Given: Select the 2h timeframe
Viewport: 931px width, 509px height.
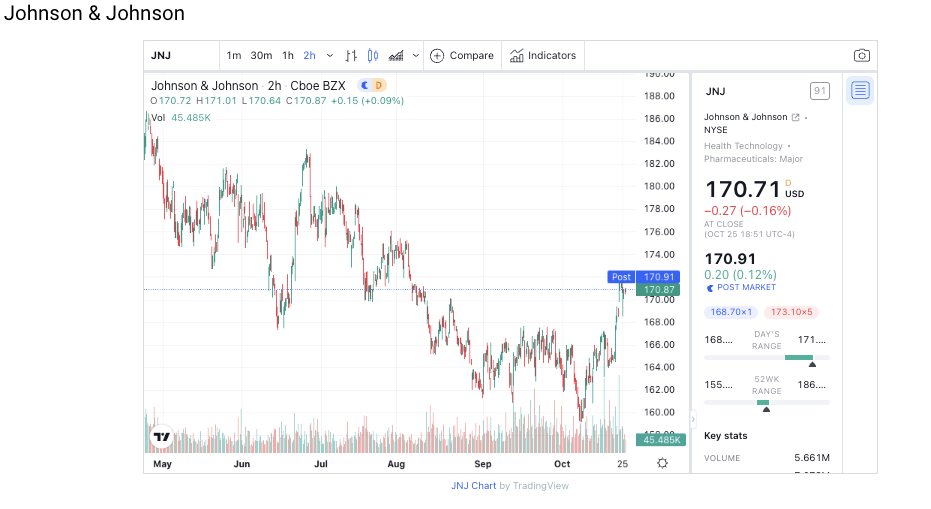Looking at the screenshot, I should 309,55.
